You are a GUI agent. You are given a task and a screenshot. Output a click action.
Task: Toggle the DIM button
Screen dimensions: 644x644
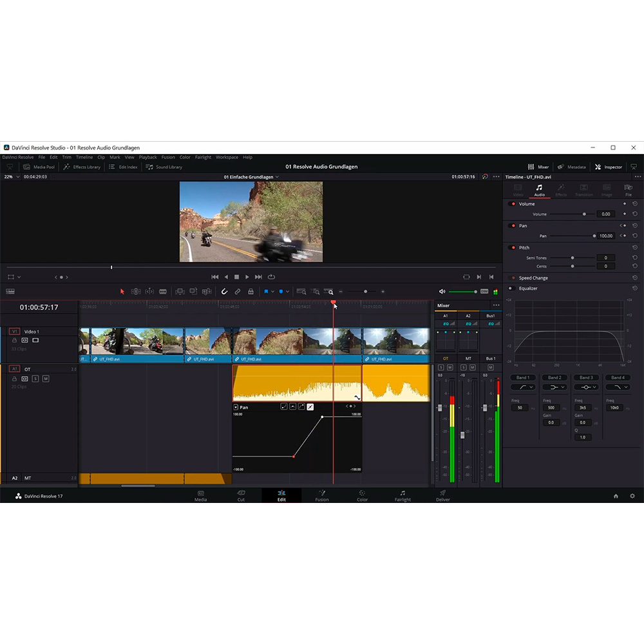click(x=484, y=292)
